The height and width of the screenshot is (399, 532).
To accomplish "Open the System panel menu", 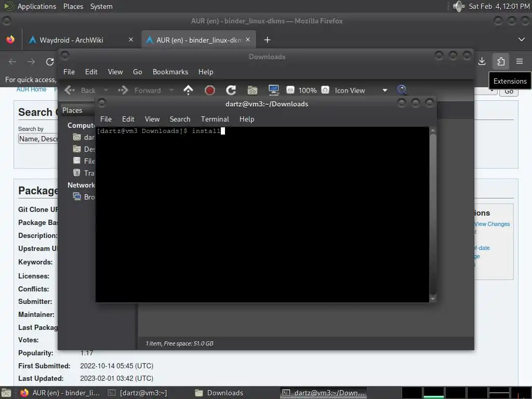I will coord(101,6).
